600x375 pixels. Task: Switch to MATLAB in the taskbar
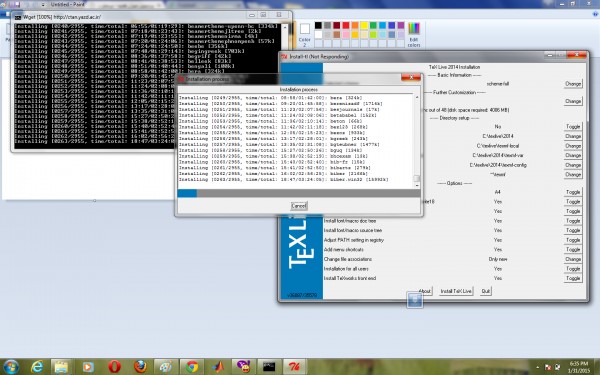point(218,367)
